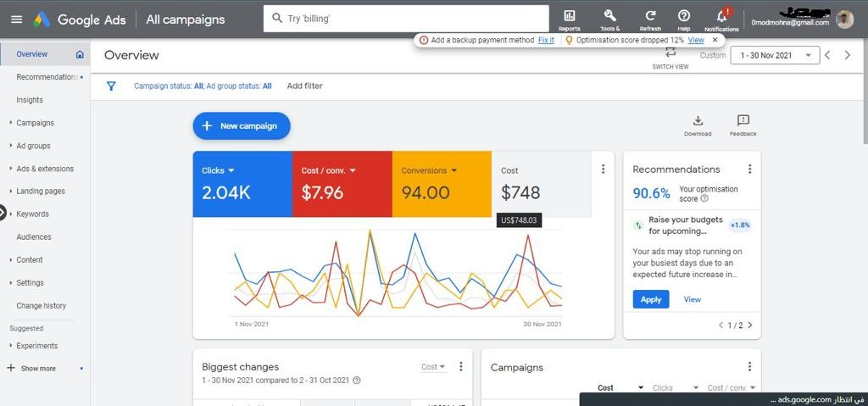Click the 90.6% optimisation score

click(x=651, y=193)
